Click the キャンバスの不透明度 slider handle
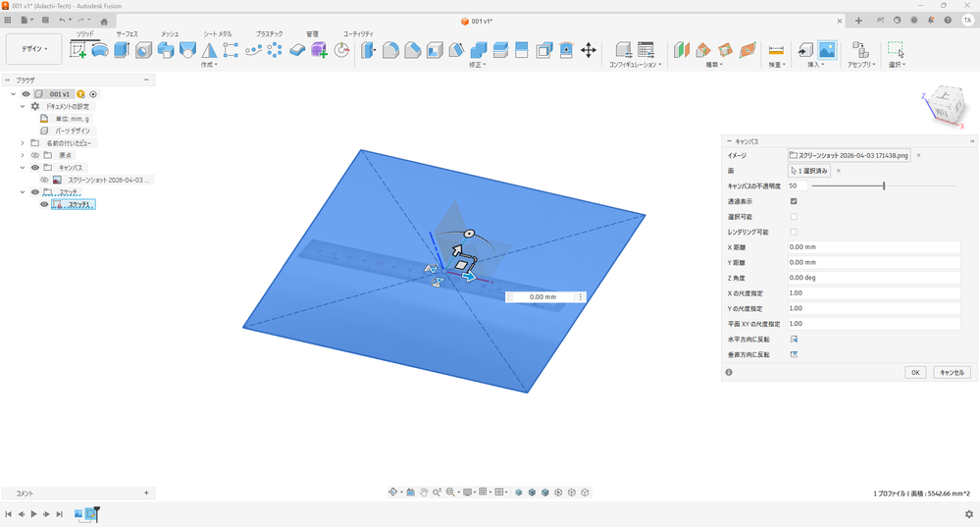This screenshot has width=980, height=527. click(x=884, y=185)
